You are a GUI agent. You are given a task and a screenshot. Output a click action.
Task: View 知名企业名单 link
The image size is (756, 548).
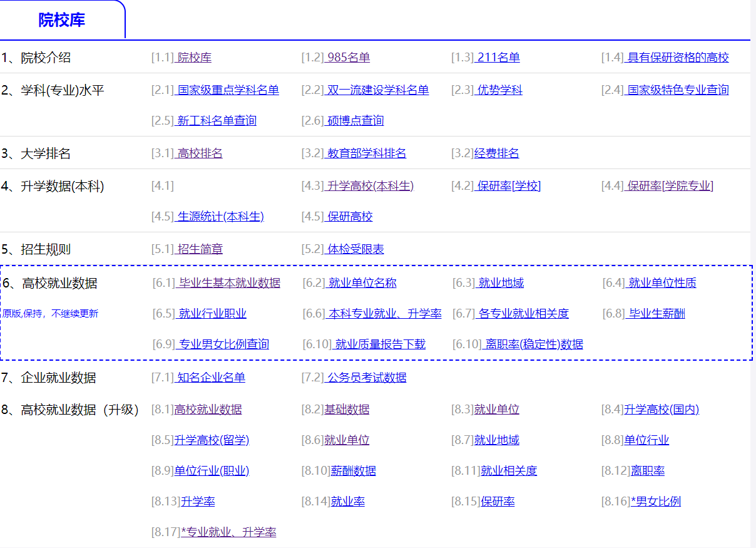(210, 378)
